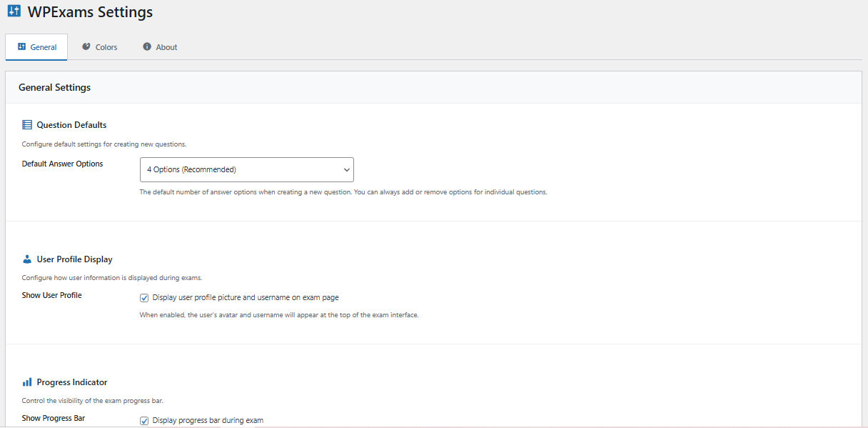The image size is (868, 428).
Task: Click the 'Show User Profile' row label
Action: [x=51, y=295]
